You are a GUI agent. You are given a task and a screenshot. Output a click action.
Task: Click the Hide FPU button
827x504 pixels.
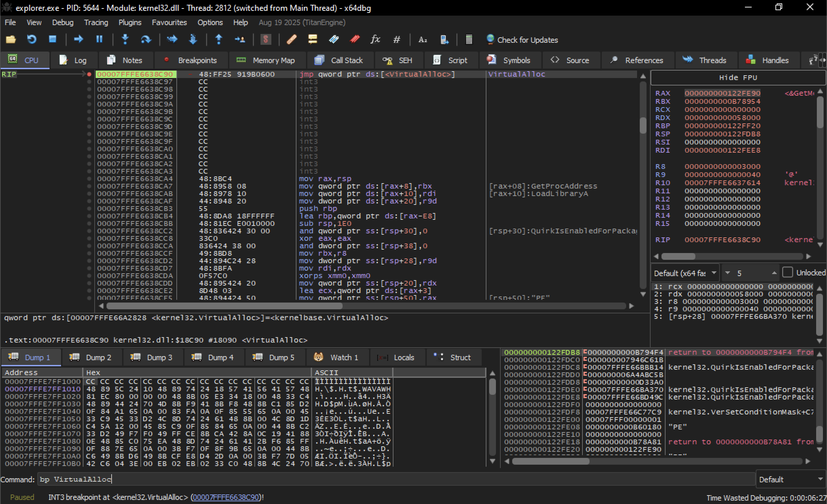click(x=738, y=78)
